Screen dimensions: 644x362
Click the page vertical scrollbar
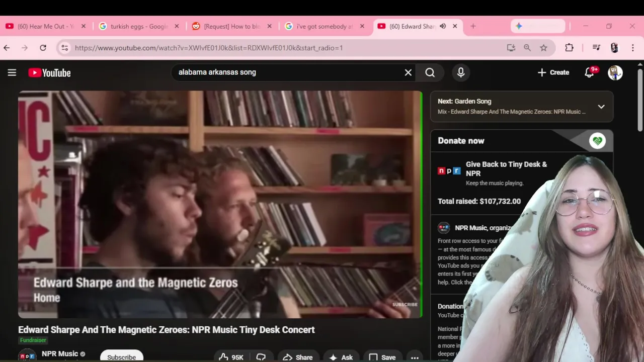click(640, 101)
